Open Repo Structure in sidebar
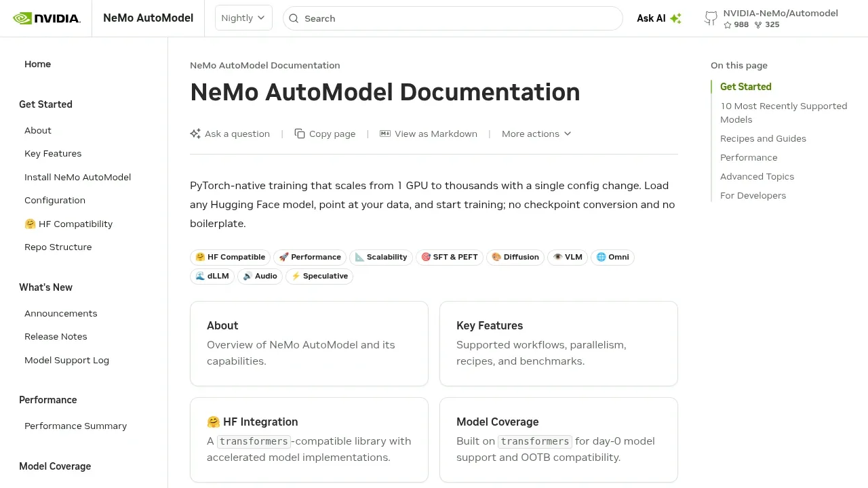This screenshot has width=868, height=488. click(58, 247)
